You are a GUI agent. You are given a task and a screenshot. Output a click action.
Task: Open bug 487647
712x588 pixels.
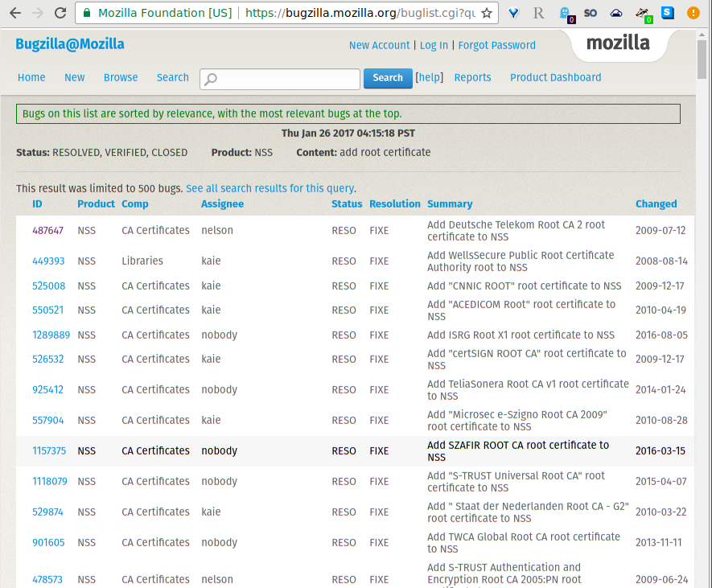[x=47, y=231]
